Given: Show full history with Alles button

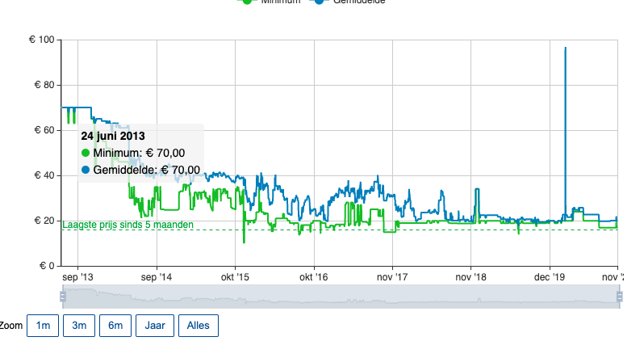Looking at the screenshot, I should (199, 326).
